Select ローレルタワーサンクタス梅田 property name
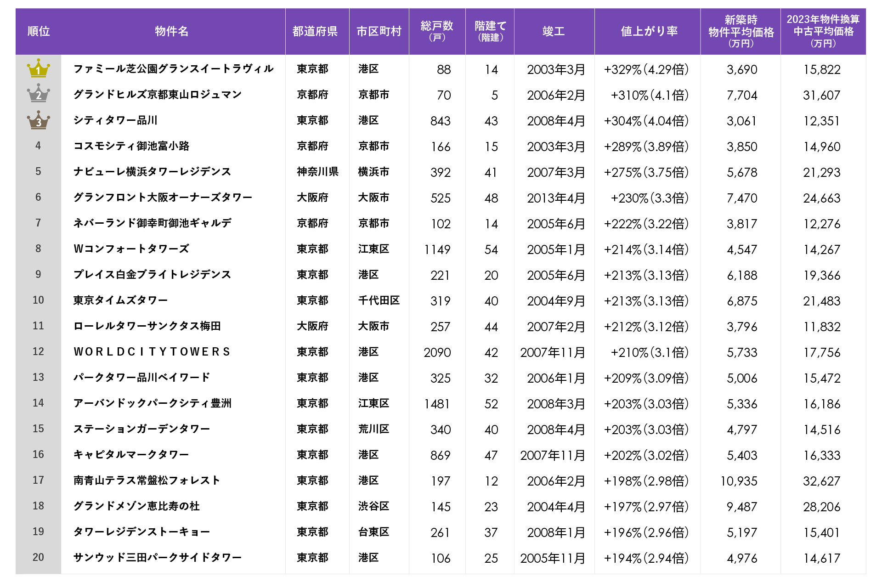This screenshot has width=882, height=588. tap(147, 326)
